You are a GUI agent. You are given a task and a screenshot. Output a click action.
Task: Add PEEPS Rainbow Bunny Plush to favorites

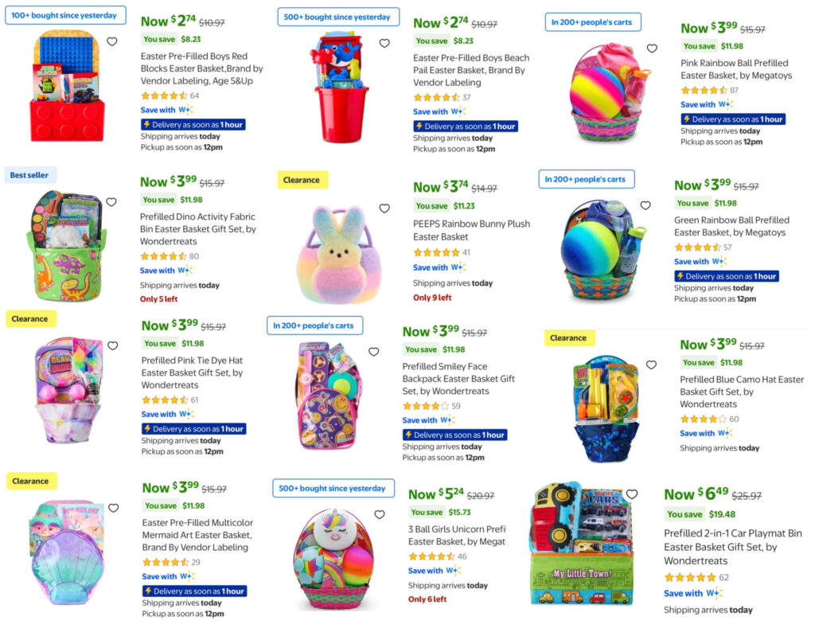tap(384, 208)
